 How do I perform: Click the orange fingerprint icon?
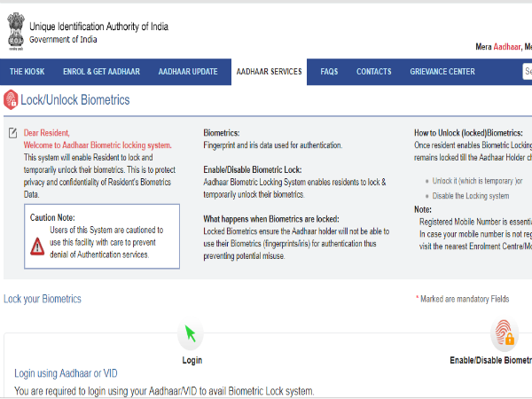coord(504,335)
